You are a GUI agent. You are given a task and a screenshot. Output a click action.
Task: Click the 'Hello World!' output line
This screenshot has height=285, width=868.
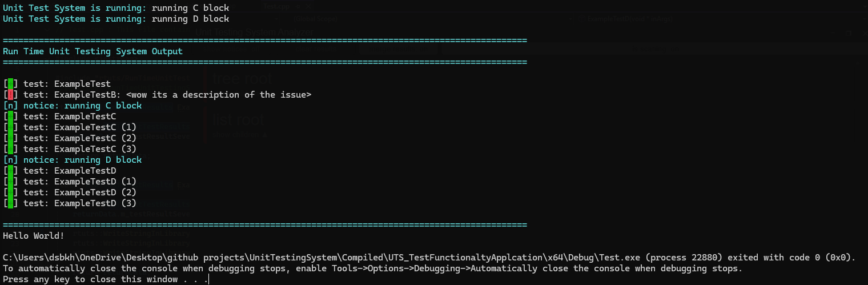pos(34,235)
